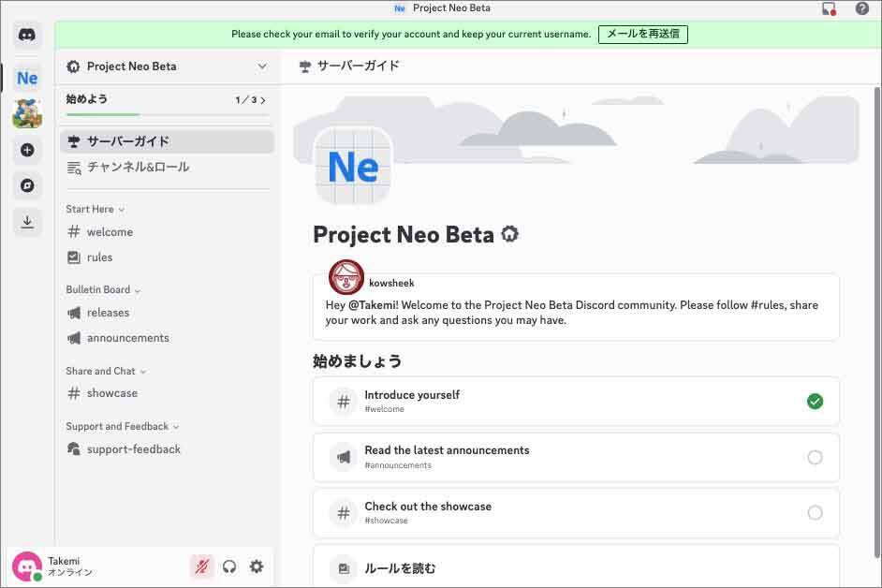Image resolution: width=882 pixels, height=588 pixels.
Task: Unmute the microphone in user panel
Action: pos(201,566)
